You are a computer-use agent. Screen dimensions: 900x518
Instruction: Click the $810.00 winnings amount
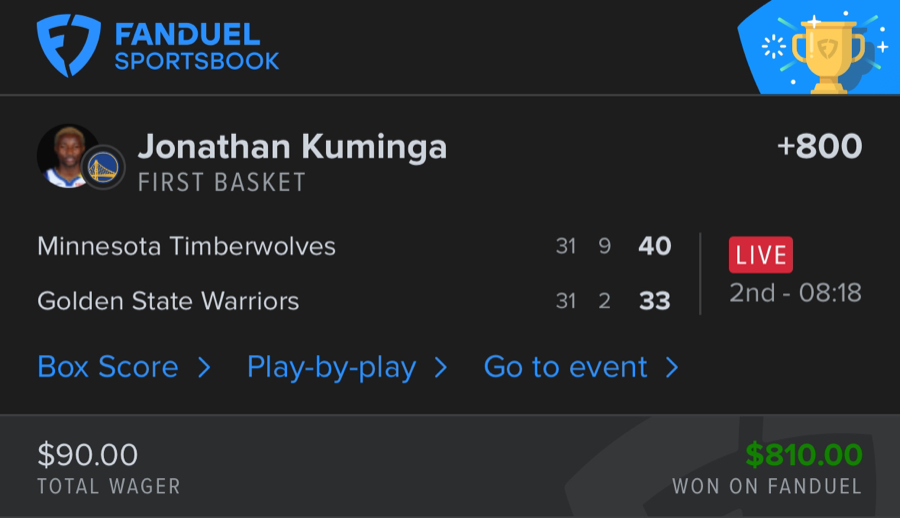pyautogui.click(x=804, y=456)
